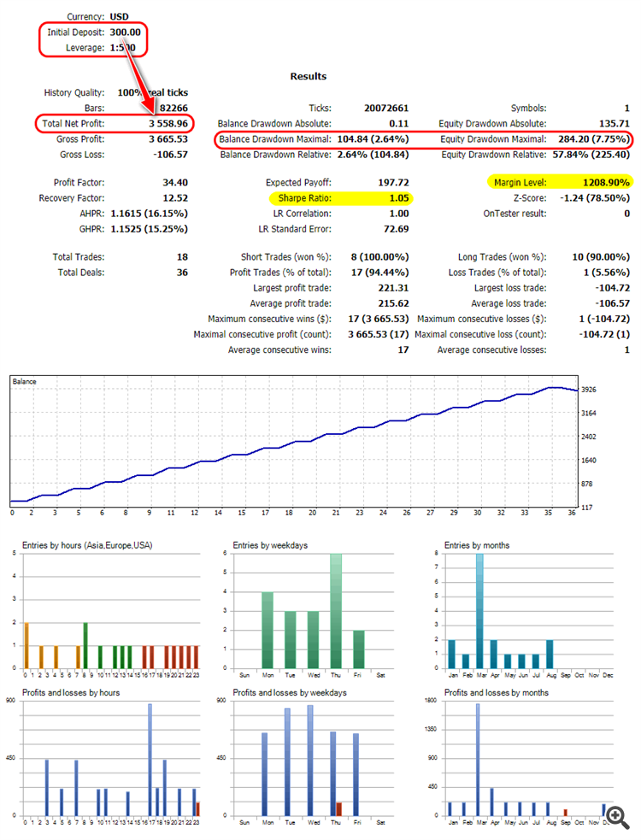Screen dimensions: 641x840
Task: Select the AHPR value 1.1615 (16.15%)
Action: [x=149, y=214]
